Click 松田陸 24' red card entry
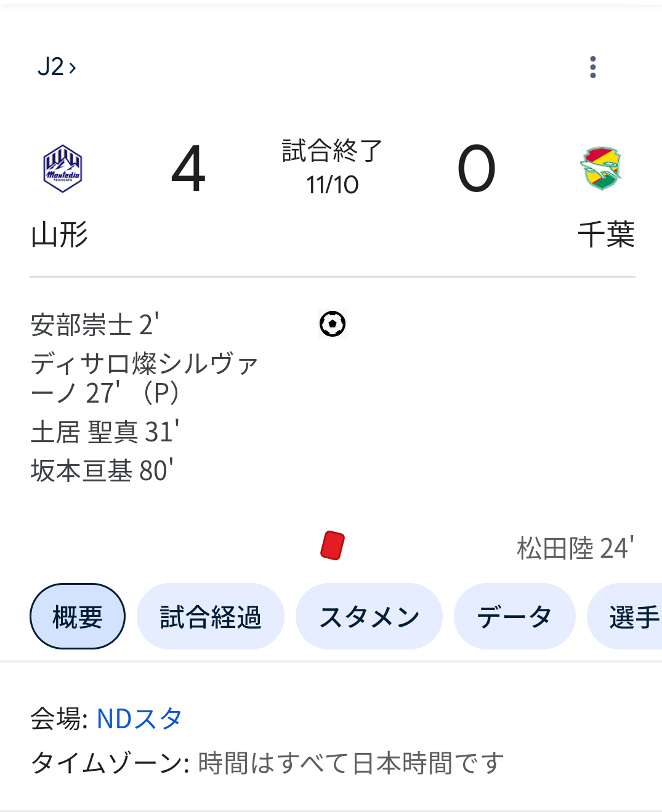 [575, 547]
